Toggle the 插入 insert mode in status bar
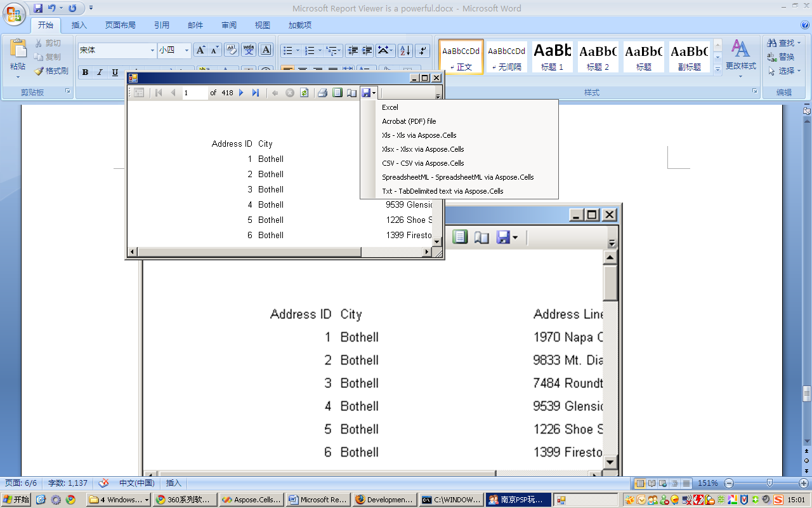This screenshot has width=812, height=508. coord(174,483)
